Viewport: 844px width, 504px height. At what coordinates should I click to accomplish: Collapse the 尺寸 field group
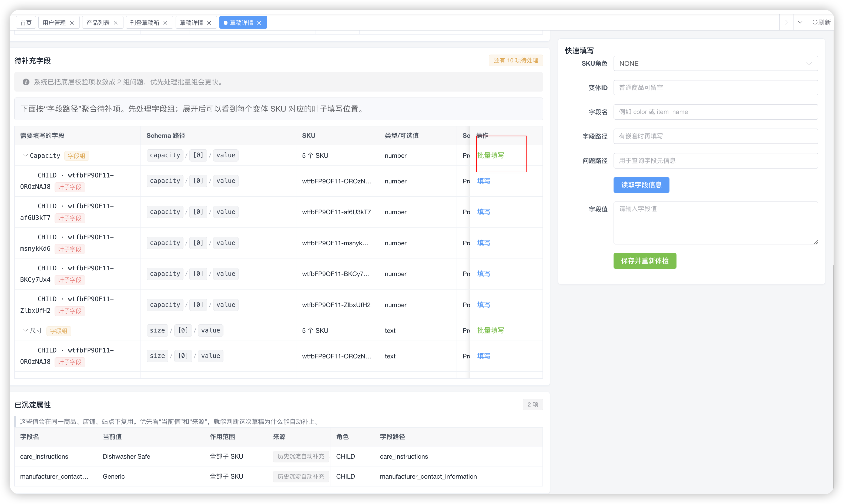click(x=25, y=330)
